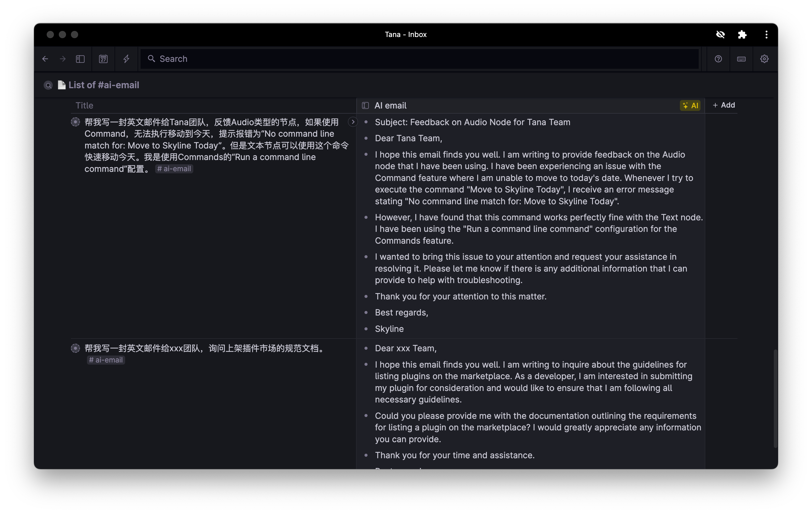The width and height of the screenshot is (812, 514).
Task: Click the Skyline signature line
Action: click(x=389, y=329)
